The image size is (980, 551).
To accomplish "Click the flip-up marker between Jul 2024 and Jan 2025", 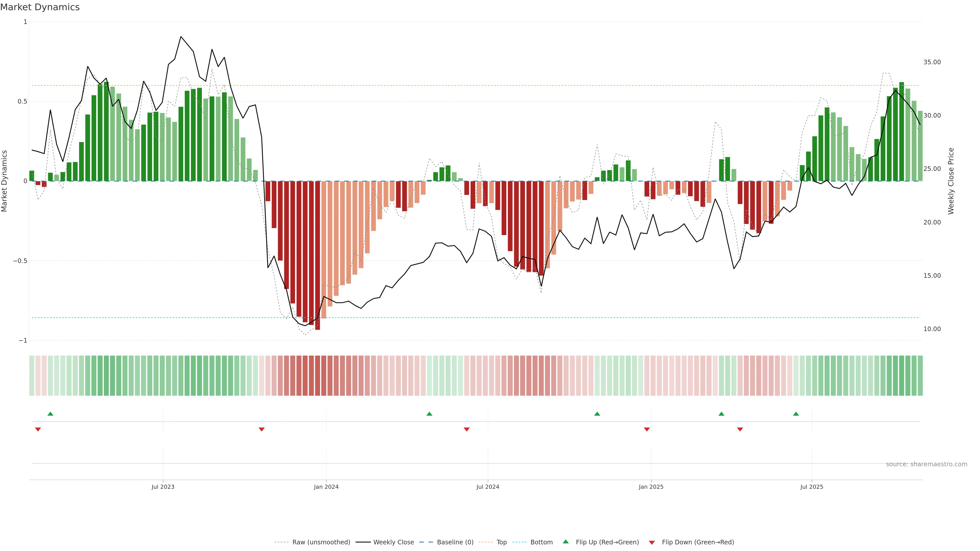I will point(597,414).
